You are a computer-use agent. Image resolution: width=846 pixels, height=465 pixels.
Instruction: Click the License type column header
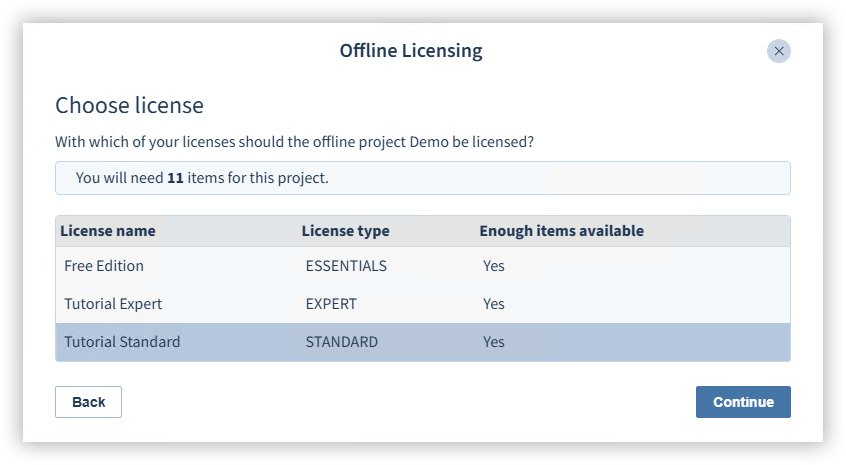pyautogui.click(x=345, y=231)
